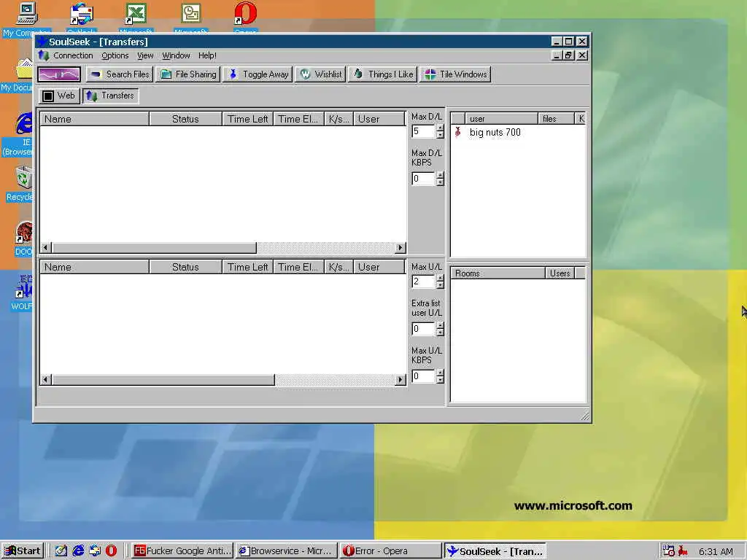Click uploads list scroll right arrow
This screenshot has height=560, width=747.
pos(400,379)
